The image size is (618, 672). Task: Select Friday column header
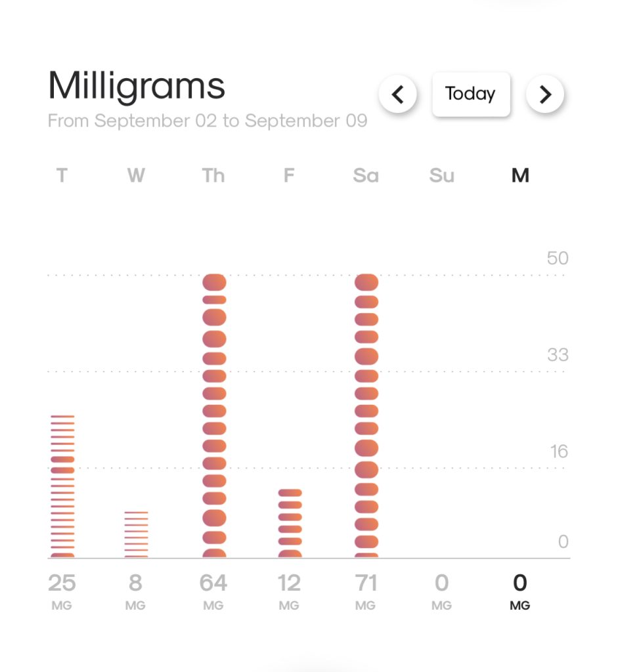(289, 176)
